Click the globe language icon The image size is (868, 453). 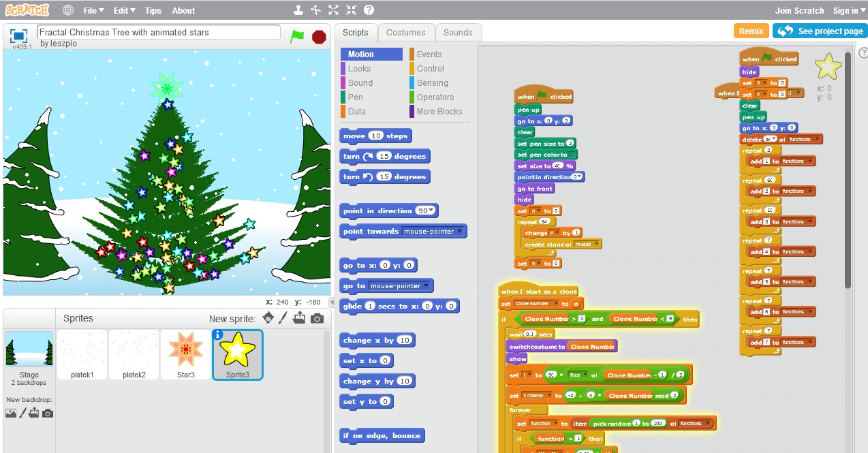pos(67,10)
